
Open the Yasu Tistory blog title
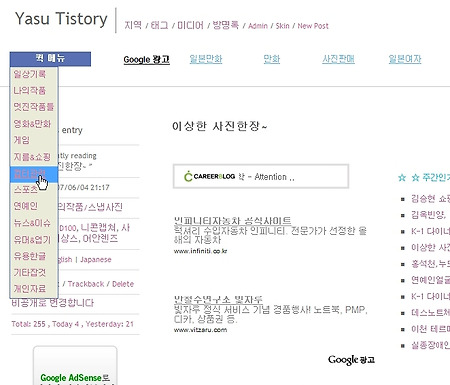pyautogui.click(x=61, y=19)
